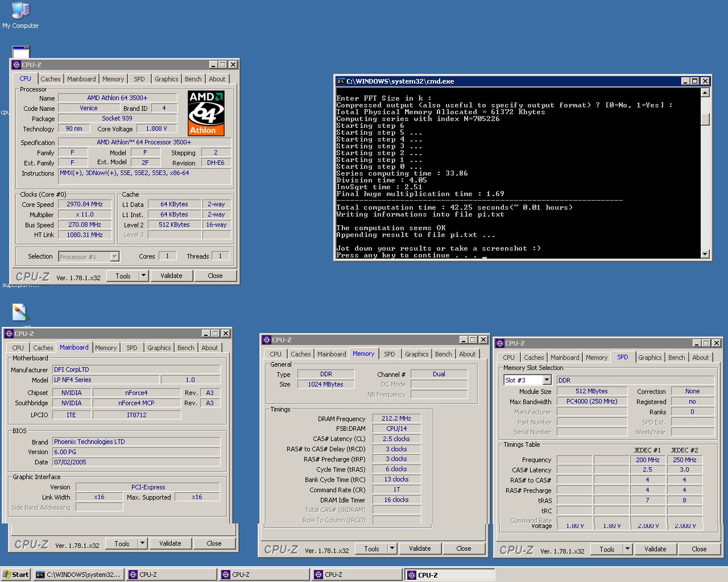Open the pencil-icon desktop shortcut
This screenshot has height=582, width=728.
pyautogui.click(x=20, y=312)
